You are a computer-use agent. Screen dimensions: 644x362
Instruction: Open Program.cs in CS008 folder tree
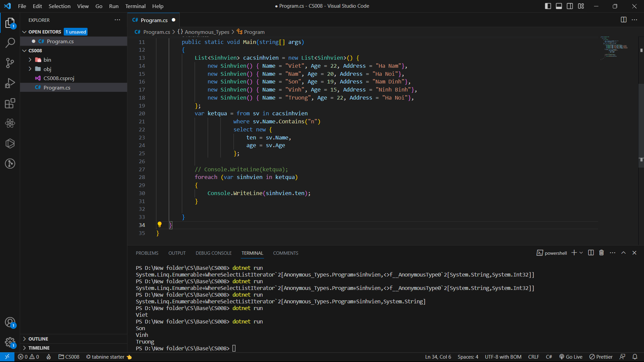[73, 87]
